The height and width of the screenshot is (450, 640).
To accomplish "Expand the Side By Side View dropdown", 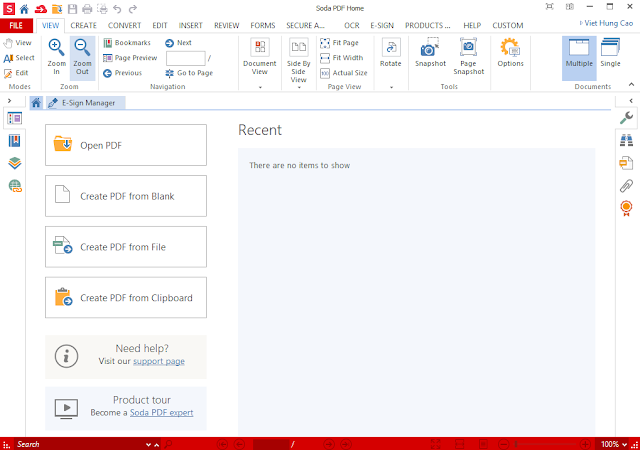I will pos(299,87).
